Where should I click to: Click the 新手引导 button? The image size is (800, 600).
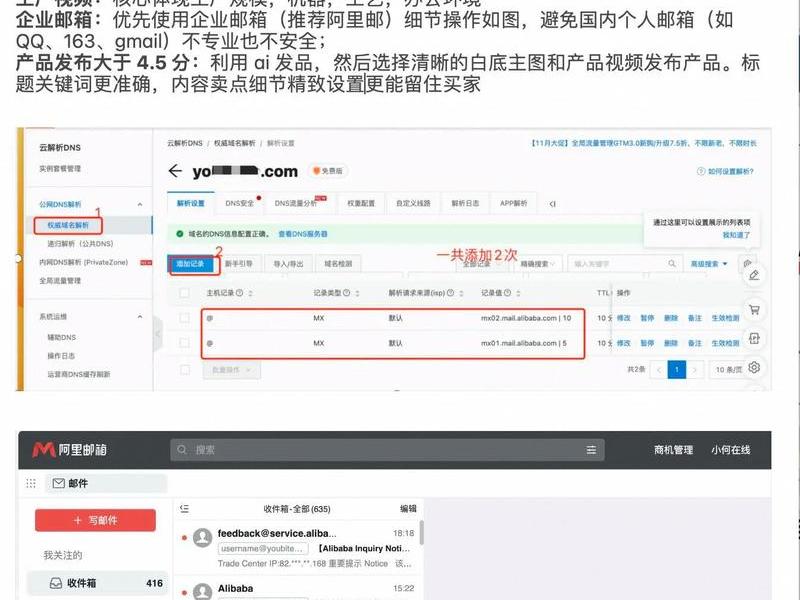(x=239, y=264)
